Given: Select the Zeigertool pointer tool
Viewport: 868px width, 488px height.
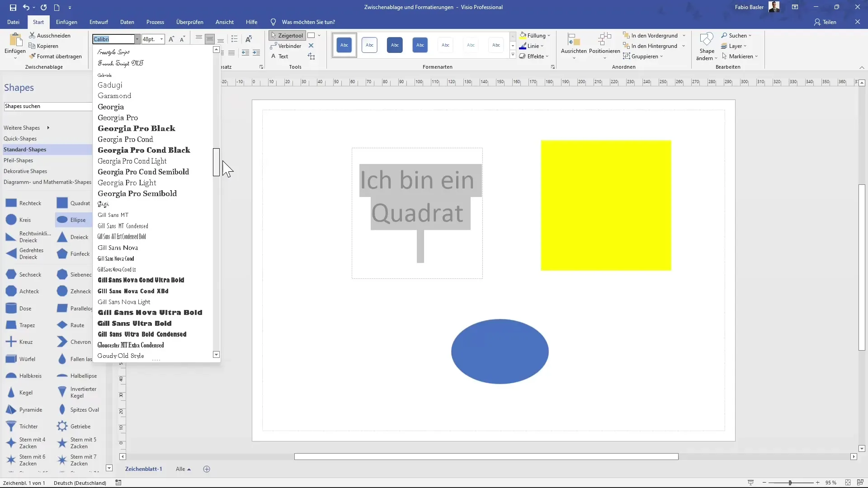Looking at the screenshot, I should [287, 35].
